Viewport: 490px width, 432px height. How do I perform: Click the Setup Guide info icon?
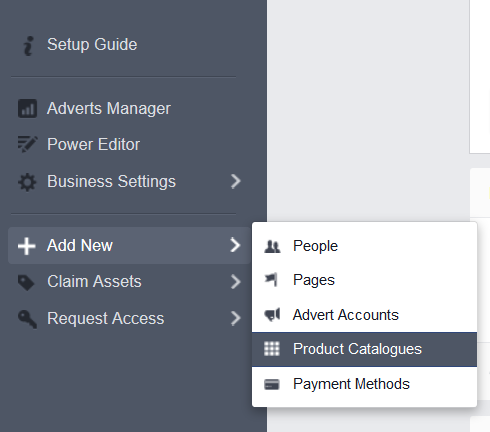pos(29,46)
